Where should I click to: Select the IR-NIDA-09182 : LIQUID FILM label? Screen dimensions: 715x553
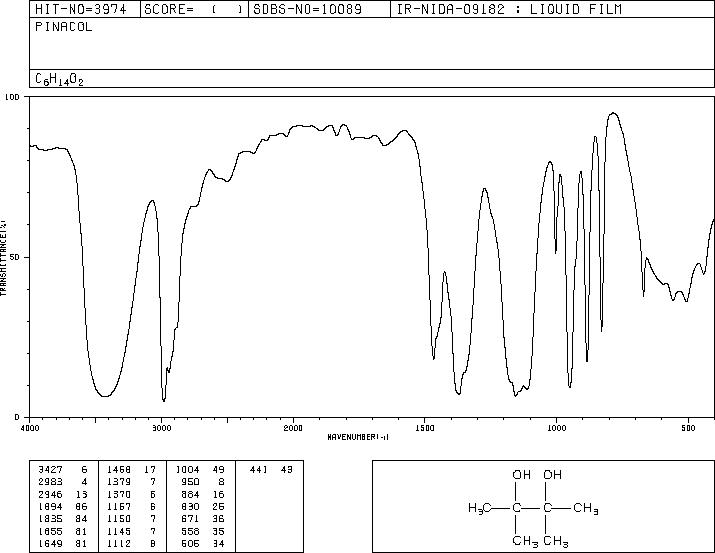click(x=509, y=9)
